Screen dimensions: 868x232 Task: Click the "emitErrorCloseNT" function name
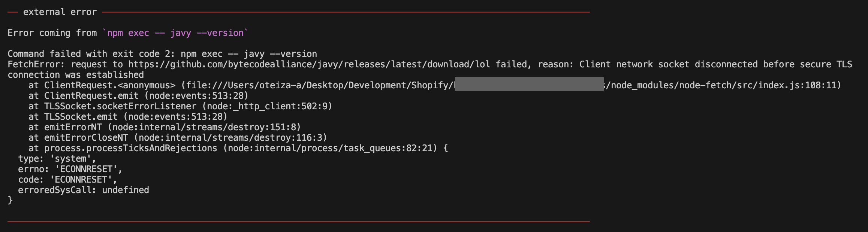pos(86,138)
